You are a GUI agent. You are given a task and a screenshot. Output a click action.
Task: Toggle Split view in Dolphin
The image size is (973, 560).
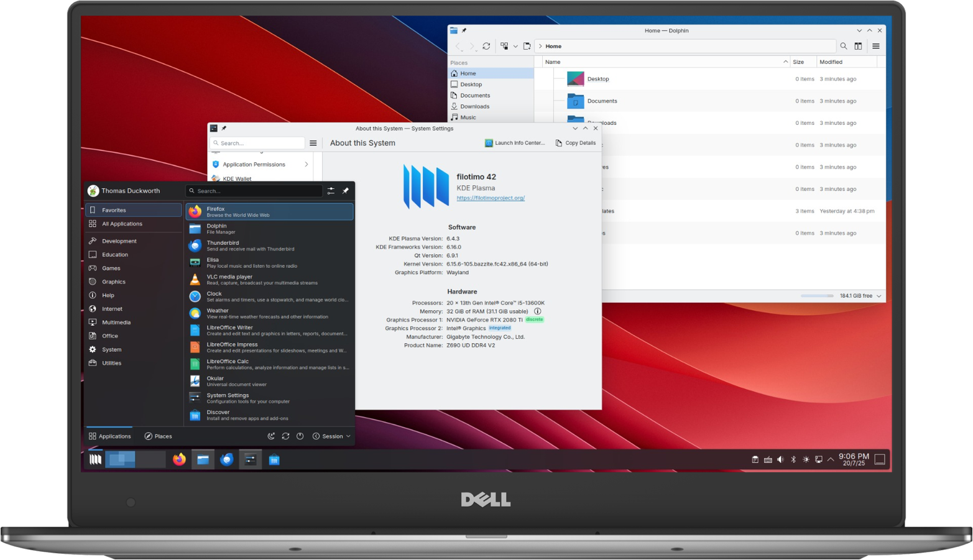pos(858,46)
